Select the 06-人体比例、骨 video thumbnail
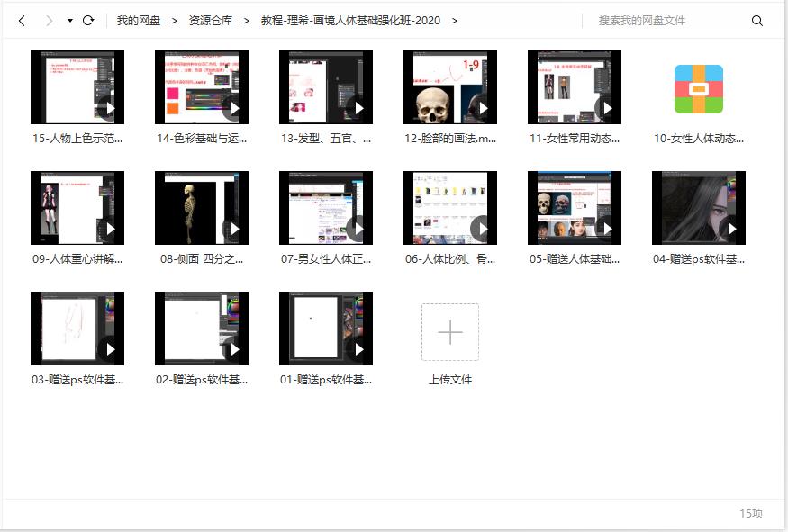Screen dimensions: 788x532 450,208
